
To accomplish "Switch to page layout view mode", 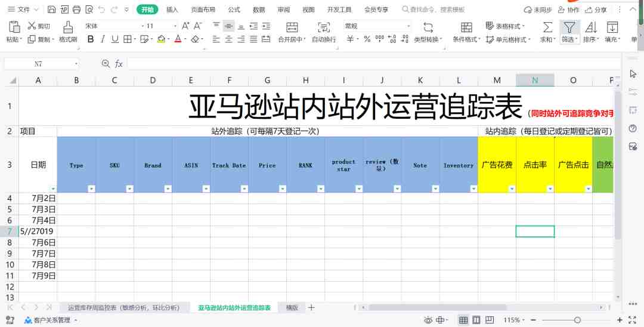I will tap(476, 320).
